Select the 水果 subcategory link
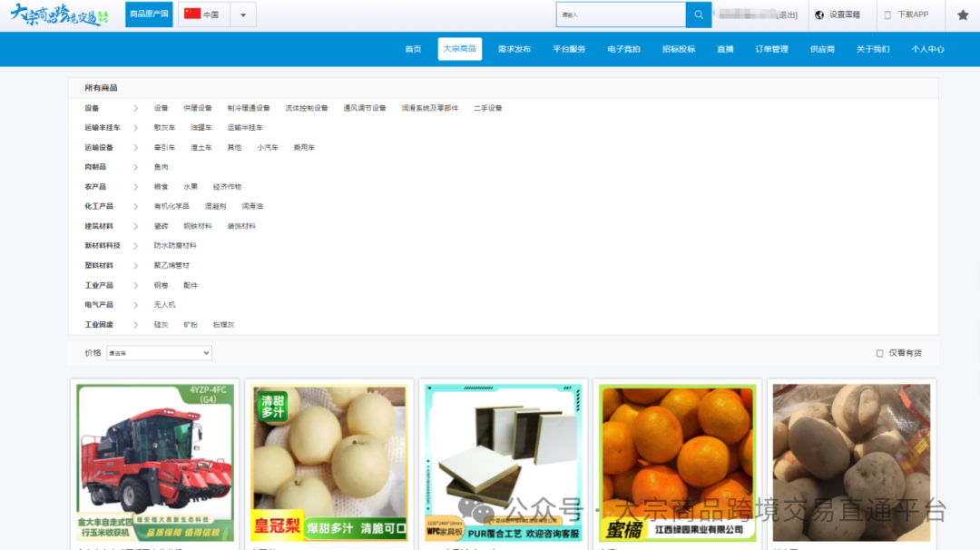The width and height of the screenshot is (980, 550). click(191, 187)
